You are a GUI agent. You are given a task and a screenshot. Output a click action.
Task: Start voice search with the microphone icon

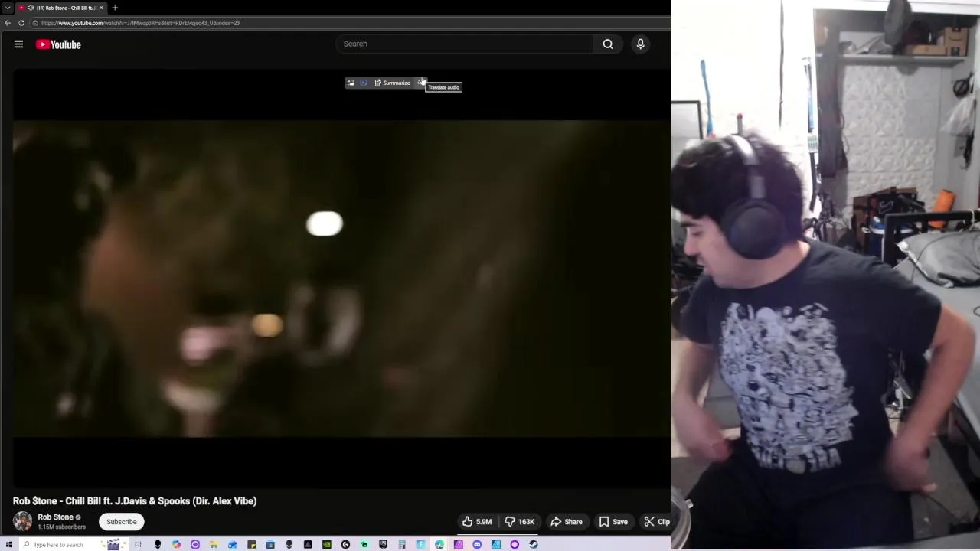[x=641, y=44]
